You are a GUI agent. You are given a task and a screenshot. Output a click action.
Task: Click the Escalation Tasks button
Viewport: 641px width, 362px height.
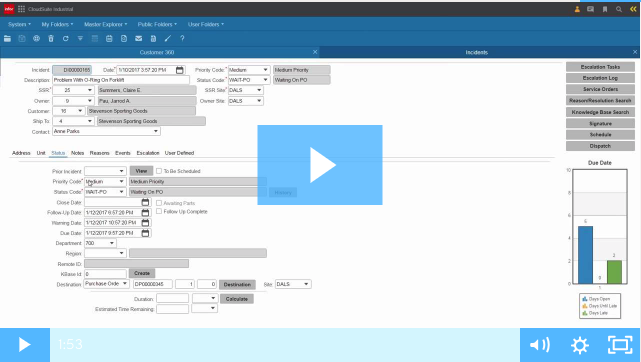600,67
